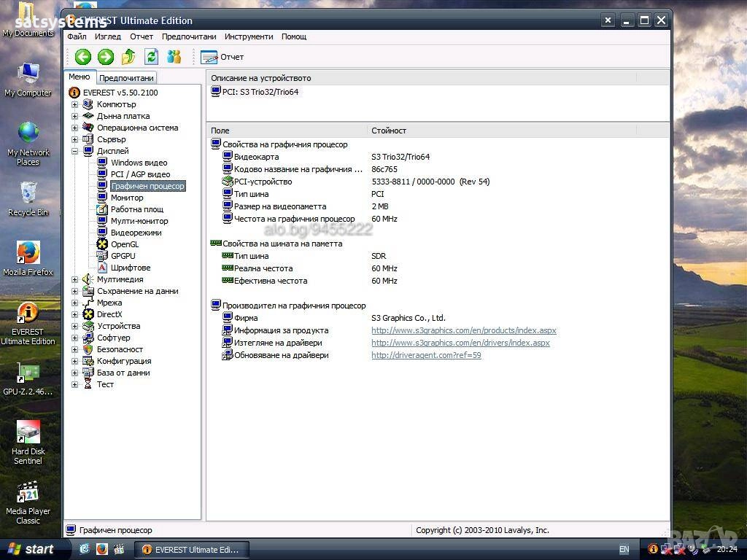The height and width of the screenshot is (560, 747).
Task: Click the green Forward arrow toolbar icon
Action: coord(106,57)
